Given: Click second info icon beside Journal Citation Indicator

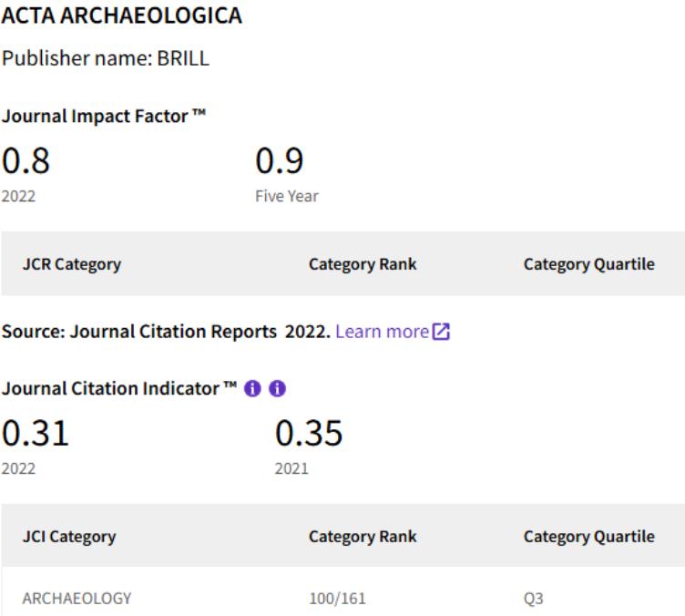Looking at the screenshot, I should pyautogui.click(x=278, y=388).
